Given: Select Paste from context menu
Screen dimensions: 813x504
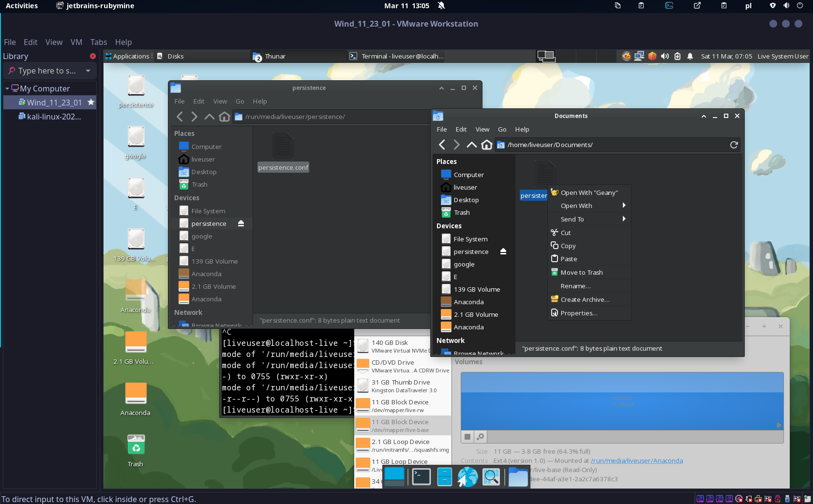Looking at the screenshot, I should [589, 259].
